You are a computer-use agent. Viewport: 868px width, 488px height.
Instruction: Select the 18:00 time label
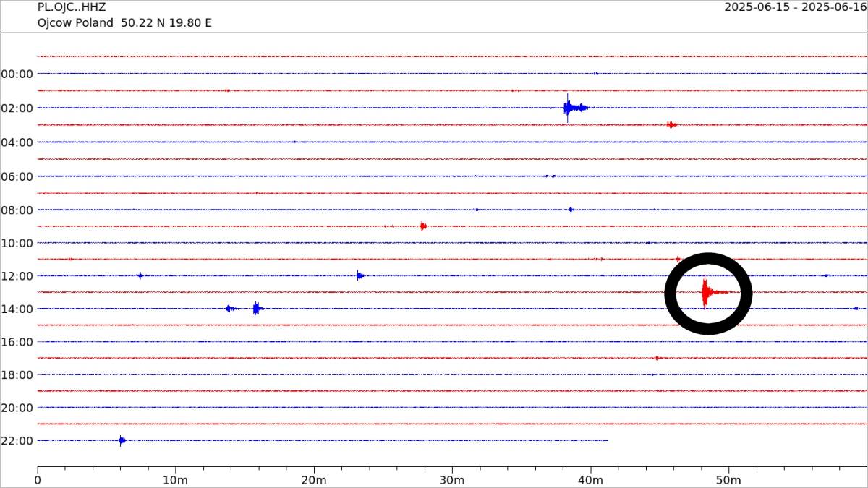pos(17,374)
